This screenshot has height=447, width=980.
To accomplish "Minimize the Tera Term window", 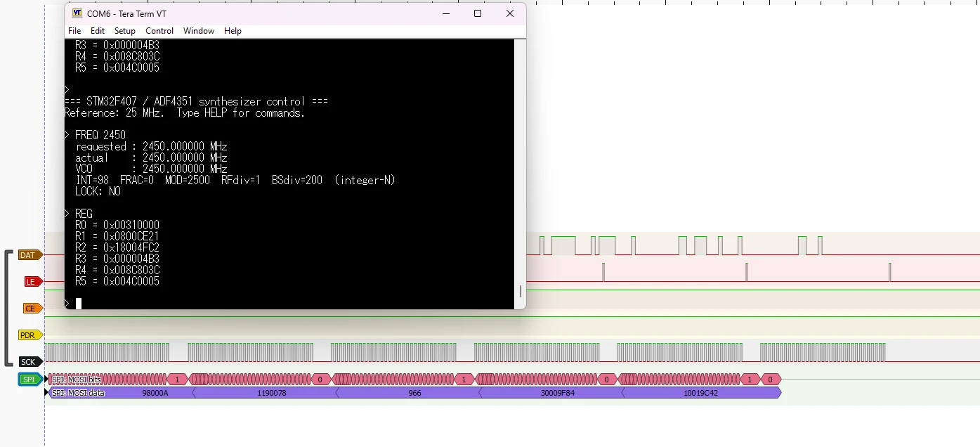I will tap(445, 13).
